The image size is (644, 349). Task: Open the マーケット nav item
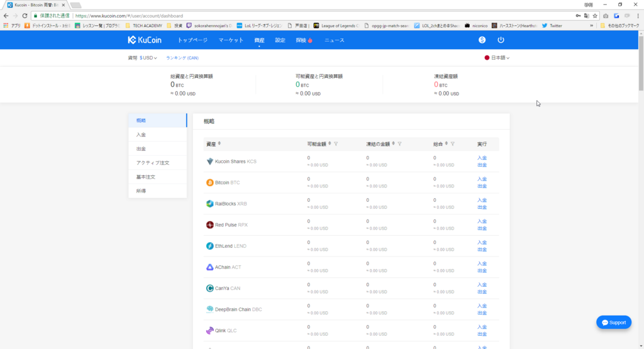(x=231, y=40)
